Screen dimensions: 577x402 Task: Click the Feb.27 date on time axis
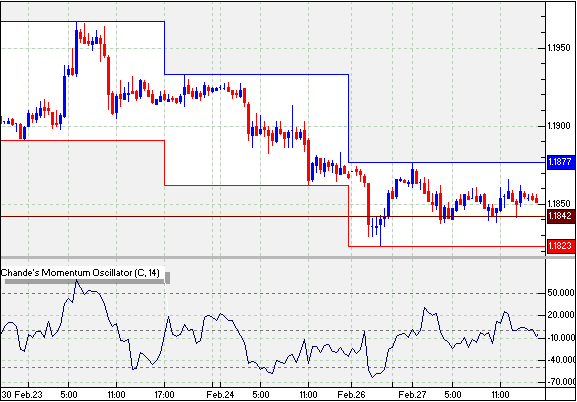tap(412, 395)
